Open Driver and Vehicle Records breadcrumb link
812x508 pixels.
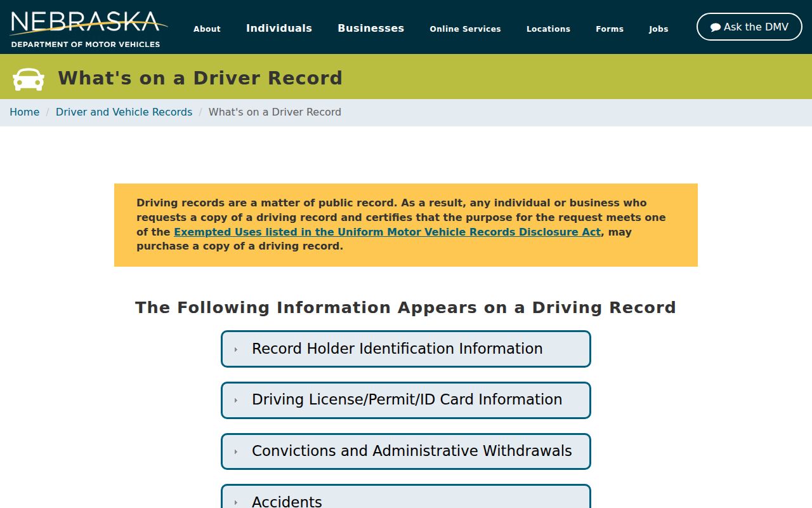click(124, 112)
